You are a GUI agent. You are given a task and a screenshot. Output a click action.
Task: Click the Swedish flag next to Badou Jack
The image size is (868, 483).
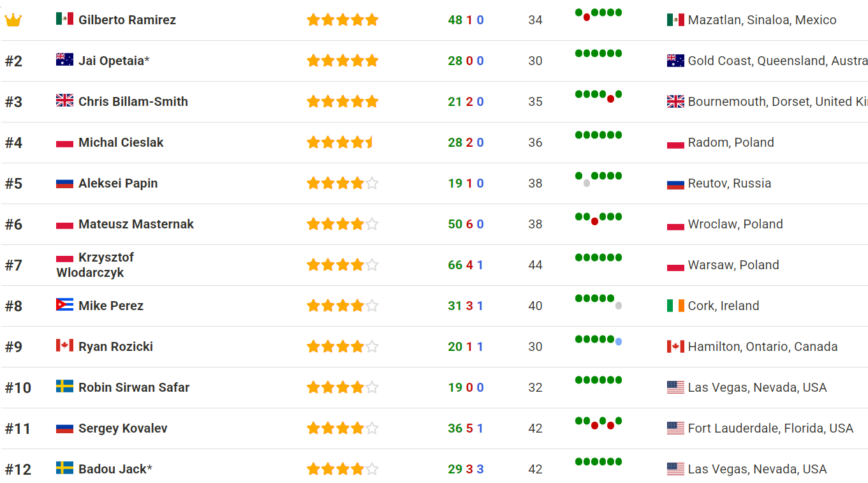(64, 468)
